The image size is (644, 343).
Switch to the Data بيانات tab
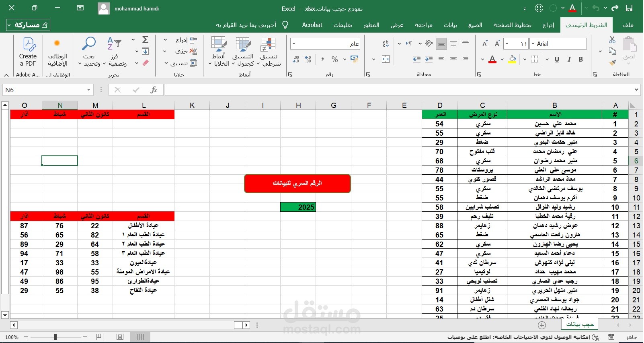click(450, 25)
